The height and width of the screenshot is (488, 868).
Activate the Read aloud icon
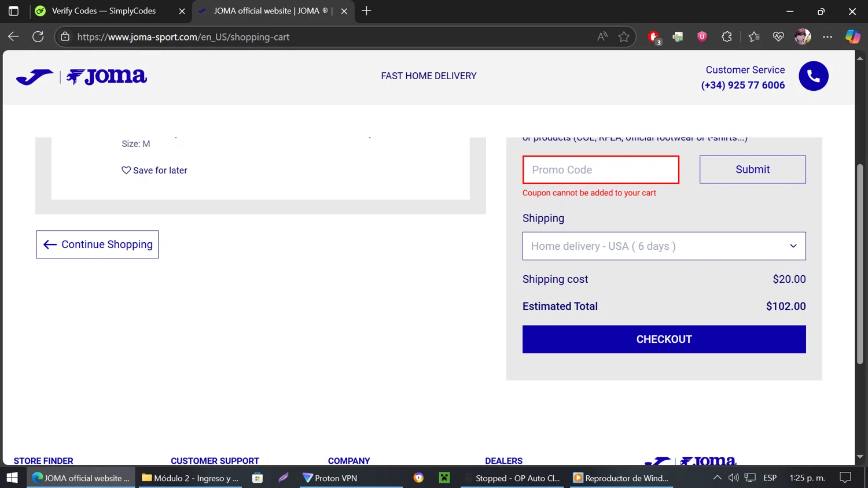tap(602, 36)
